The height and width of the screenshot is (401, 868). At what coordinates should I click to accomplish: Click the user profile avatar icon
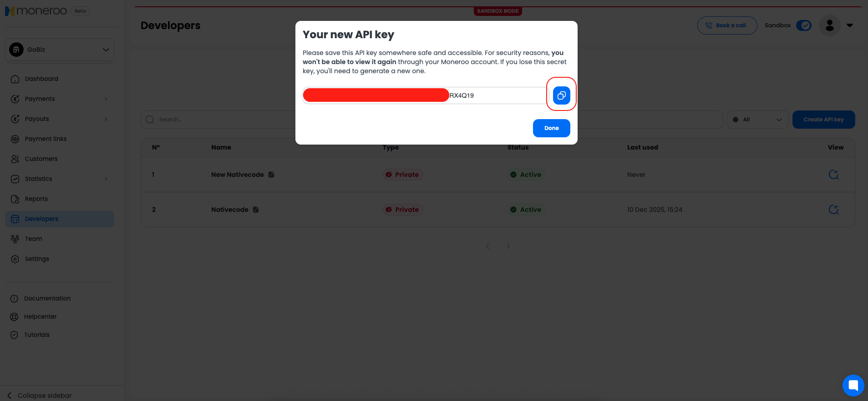(x=829, y=25)
